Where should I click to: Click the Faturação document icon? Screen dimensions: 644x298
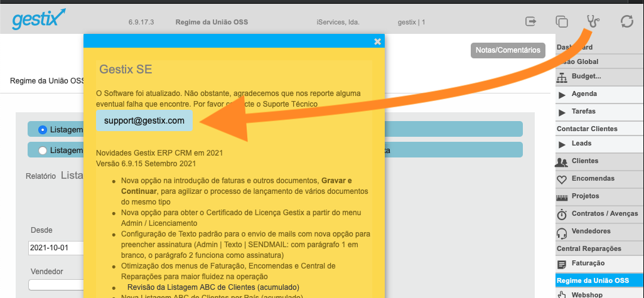(561, 265)
